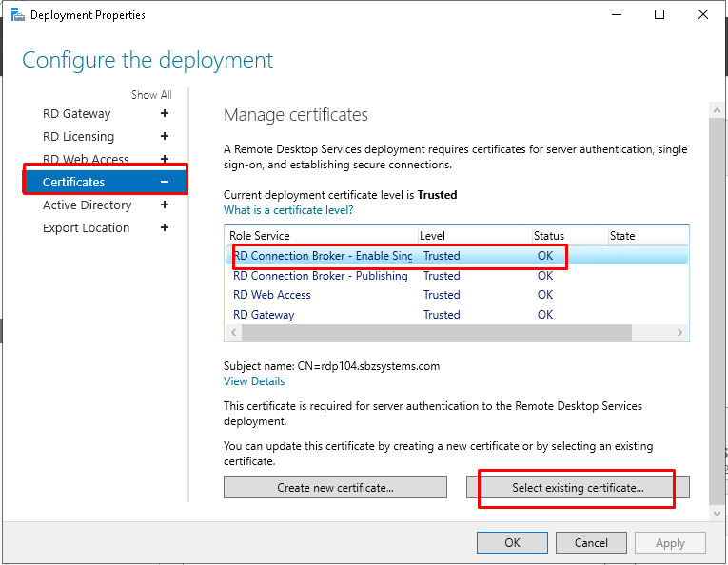The width and height of the screenshot is (728, 565).
Task: Click Create new certificate button
Action: [335, 488]
